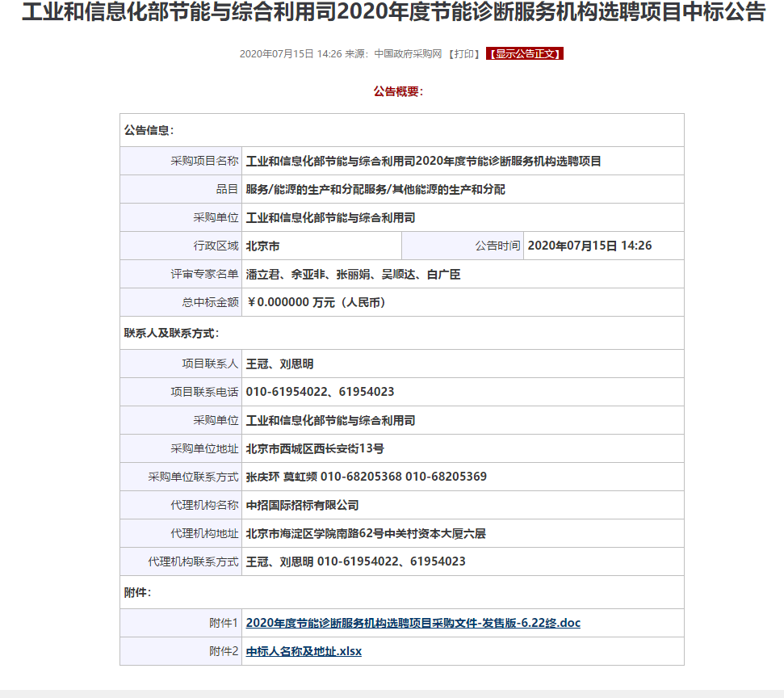Click the 联系人及联系方式 section header
Image resolution: width=784 pixels, height=698 pixels.
[171, 333]
